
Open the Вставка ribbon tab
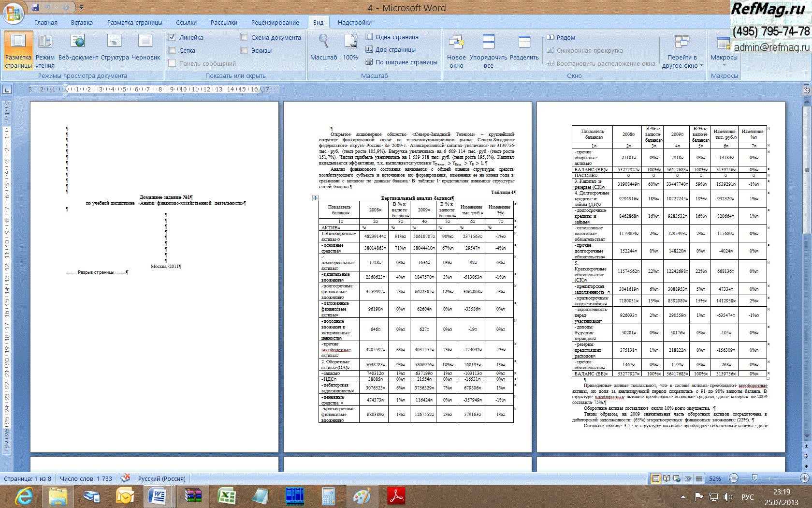[82, 22]
